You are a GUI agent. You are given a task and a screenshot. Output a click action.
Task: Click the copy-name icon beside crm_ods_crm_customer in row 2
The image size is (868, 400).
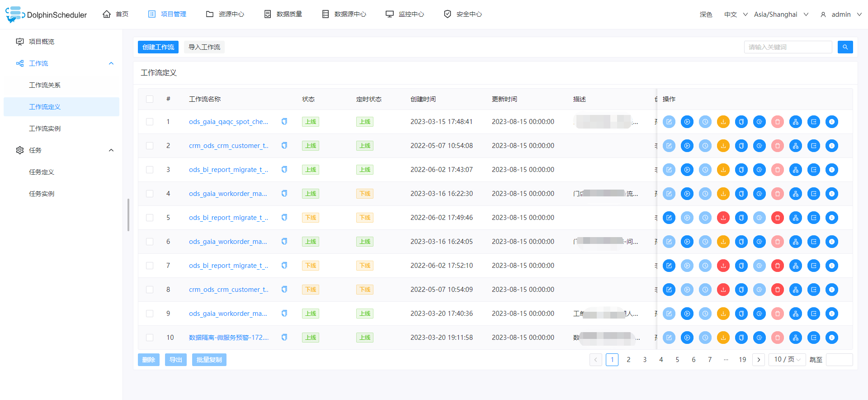284,145
